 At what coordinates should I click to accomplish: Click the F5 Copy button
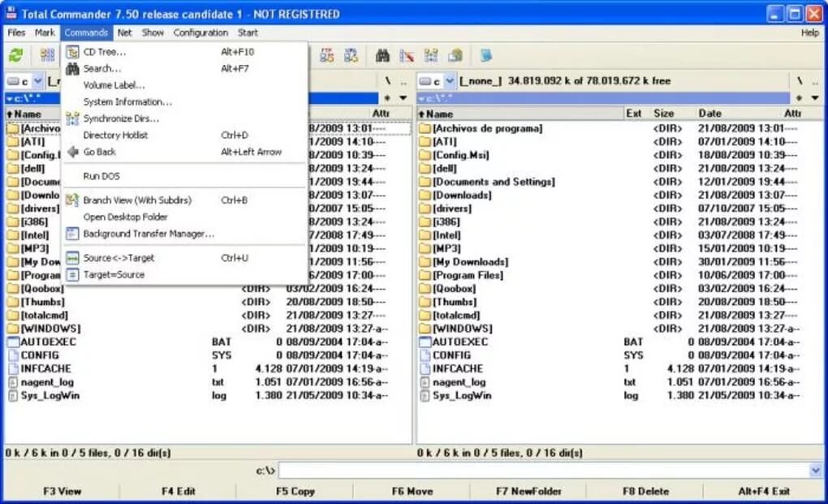(x=295, y=491)
